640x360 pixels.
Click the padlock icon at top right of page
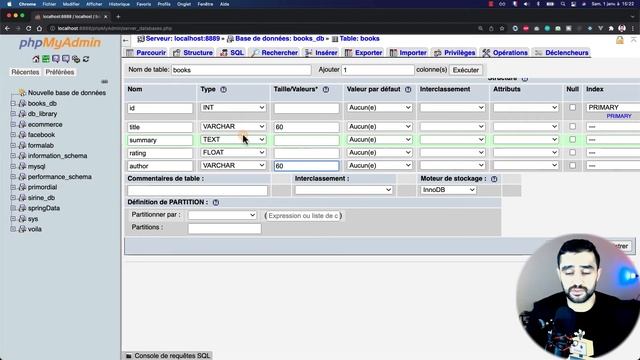pos(620,40)
